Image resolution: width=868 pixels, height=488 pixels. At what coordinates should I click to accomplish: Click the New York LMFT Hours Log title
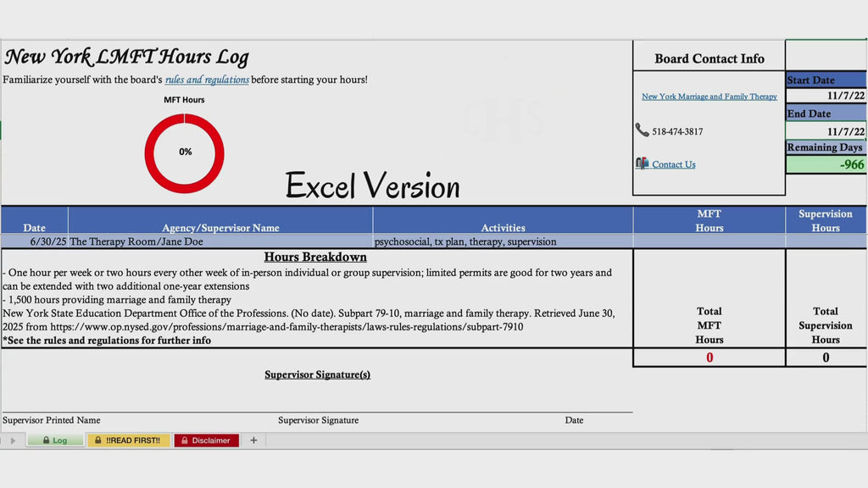point(127,57)
